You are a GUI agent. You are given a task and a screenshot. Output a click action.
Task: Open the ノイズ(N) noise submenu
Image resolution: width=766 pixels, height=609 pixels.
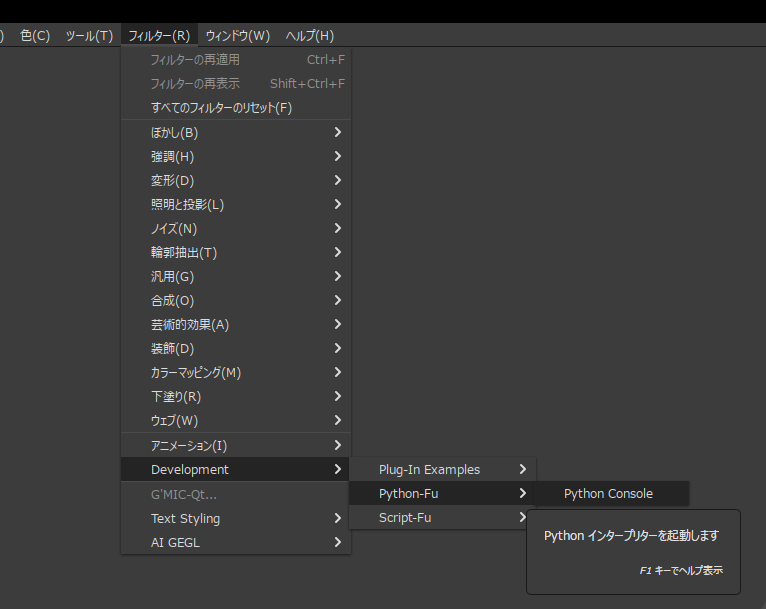pyautogui.click(x=235, y=228)
